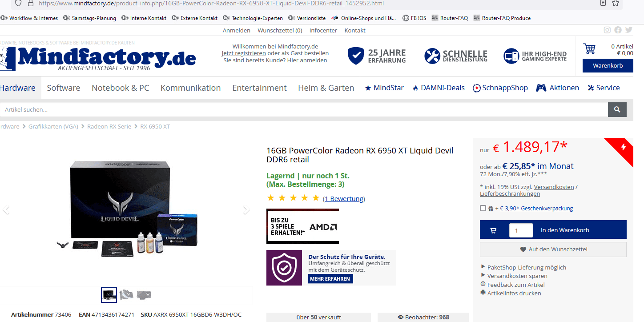This screenshot has height=322, width=644.
Task: Click the MEHR ERFAHREN button
Action: [x=330, y=279]
